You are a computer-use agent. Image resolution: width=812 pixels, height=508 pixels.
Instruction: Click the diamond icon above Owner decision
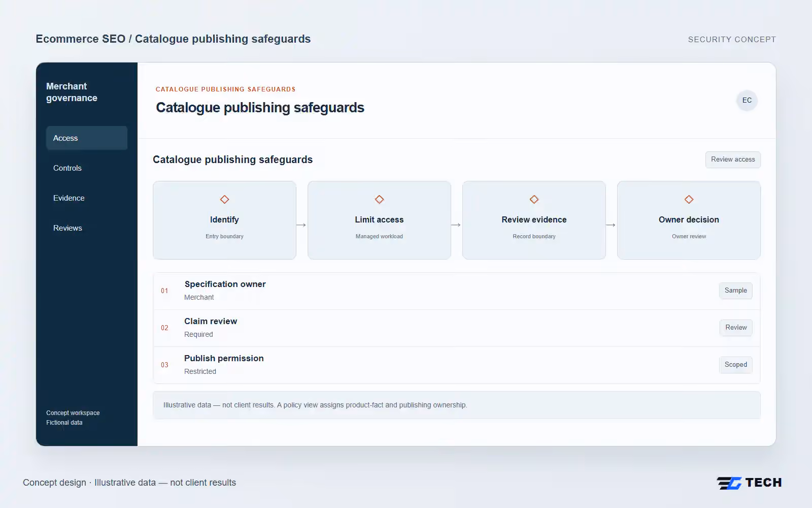[689, 200]
